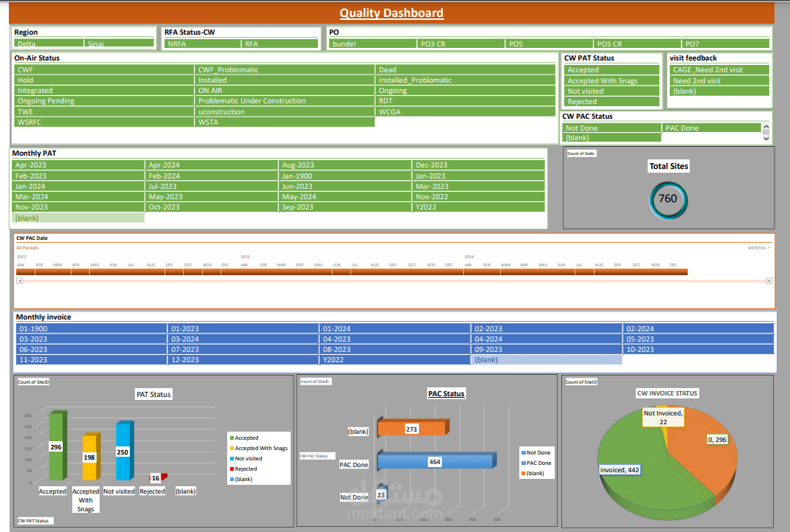790x532 pixels.
Task: Select CWF_Problomatic in On-Air Status slicer
Action: (284, 69)
